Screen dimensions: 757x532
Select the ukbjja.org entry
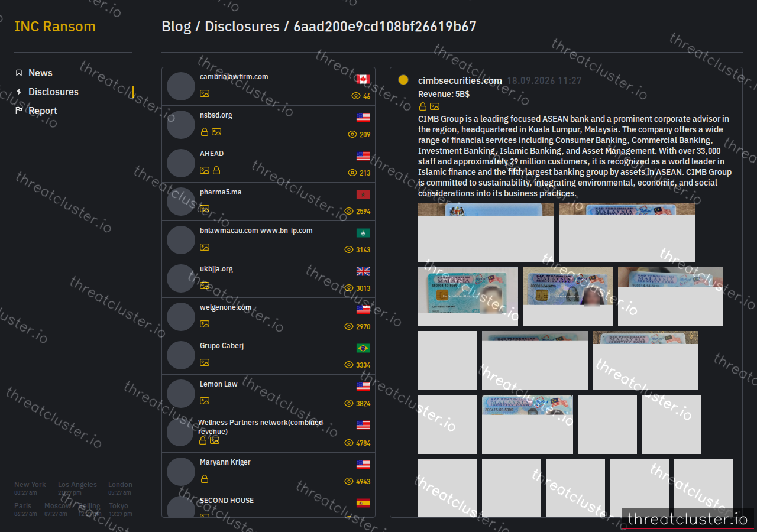click(268, 278)
